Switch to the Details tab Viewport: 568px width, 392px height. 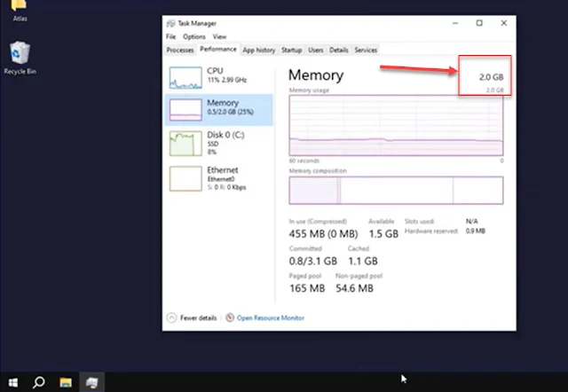click(x=339, y=50)
